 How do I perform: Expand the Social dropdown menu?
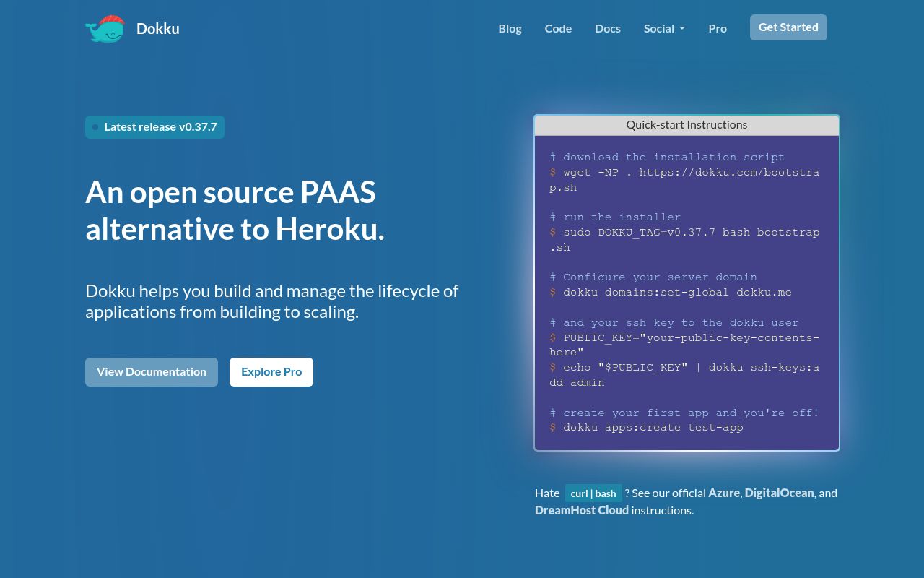click(x=664, y=28)
